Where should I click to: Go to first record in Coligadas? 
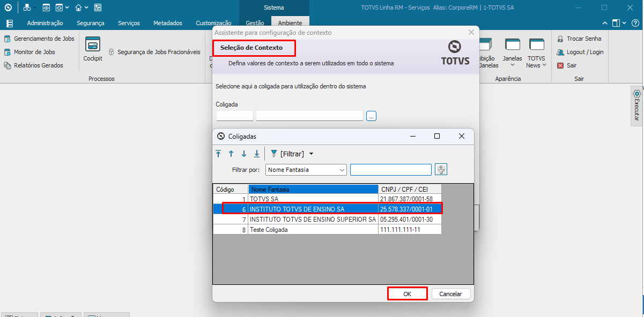[x=218, y=154]
